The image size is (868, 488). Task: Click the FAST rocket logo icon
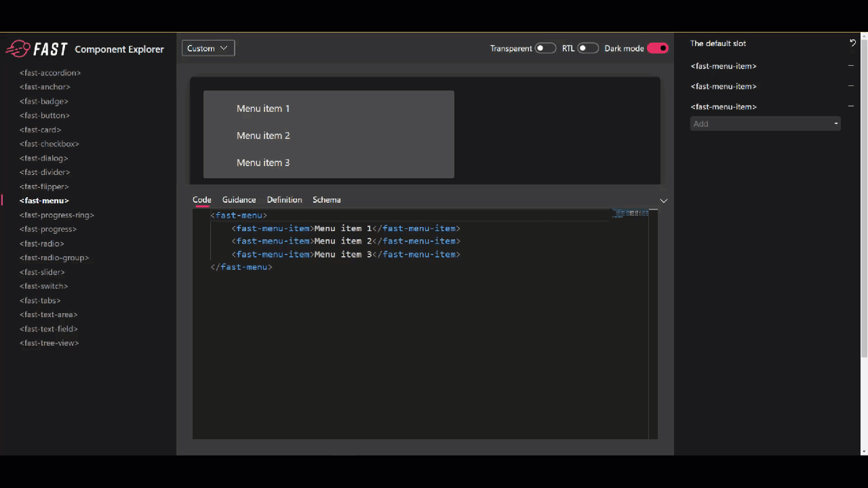point(18,48)
